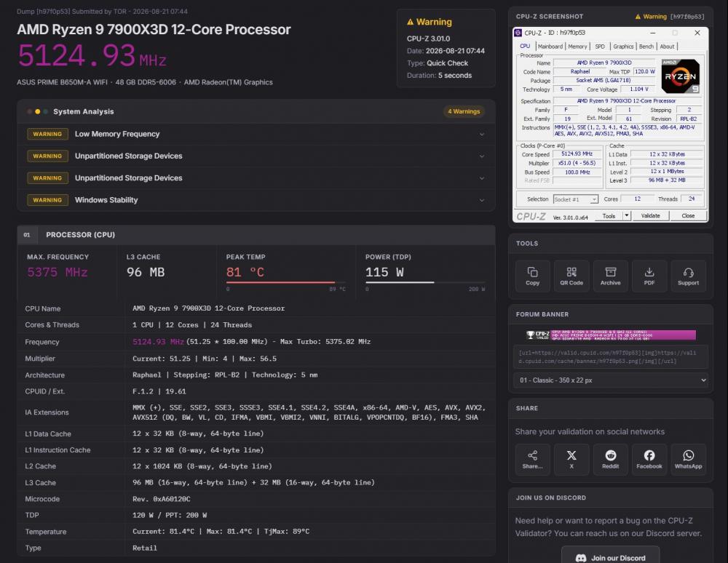
Task: Click the Type Retail value
Action: (x=144, y=548)
